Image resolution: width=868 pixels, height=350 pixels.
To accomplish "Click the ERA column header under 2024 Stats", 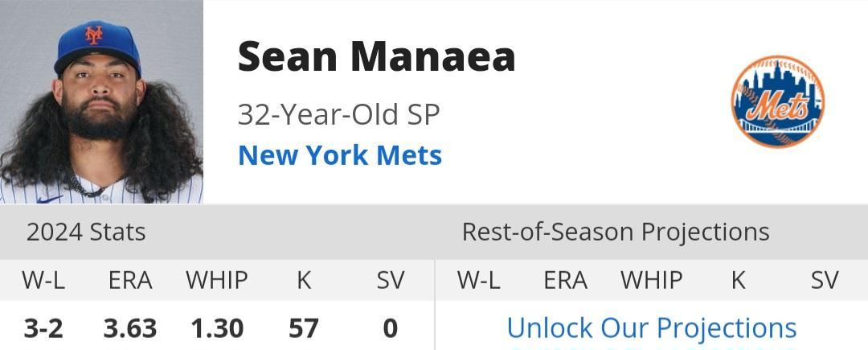I will [130, 280].
